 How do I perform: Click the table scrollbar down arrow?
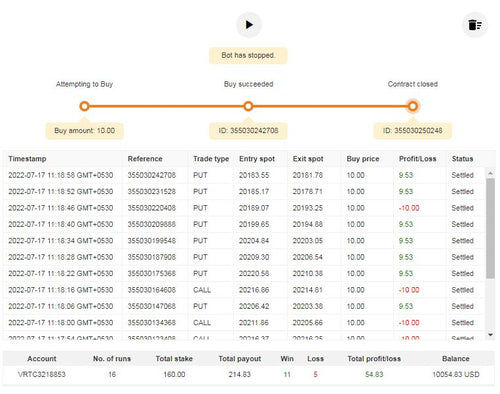[490, 335]
